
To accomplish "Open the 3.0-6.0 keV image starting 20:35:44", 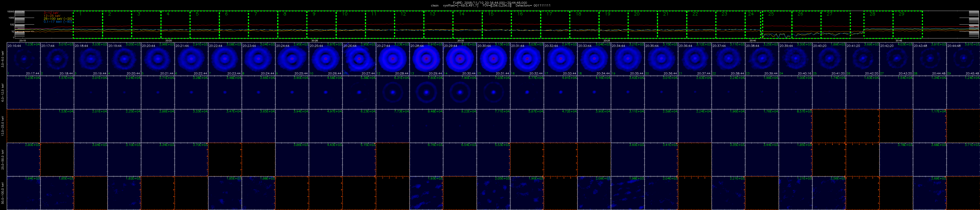I will tap(661, 59).
